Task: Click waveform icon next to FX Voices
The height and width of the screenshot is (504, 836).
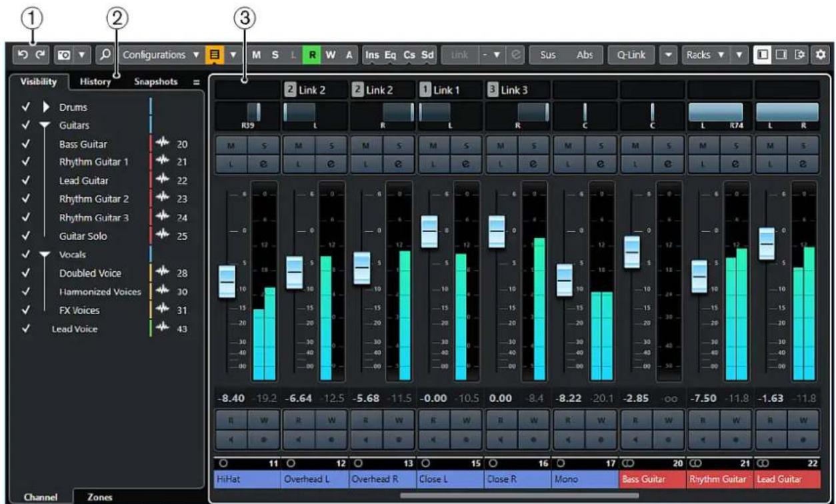Action: (x=163, y=309)
